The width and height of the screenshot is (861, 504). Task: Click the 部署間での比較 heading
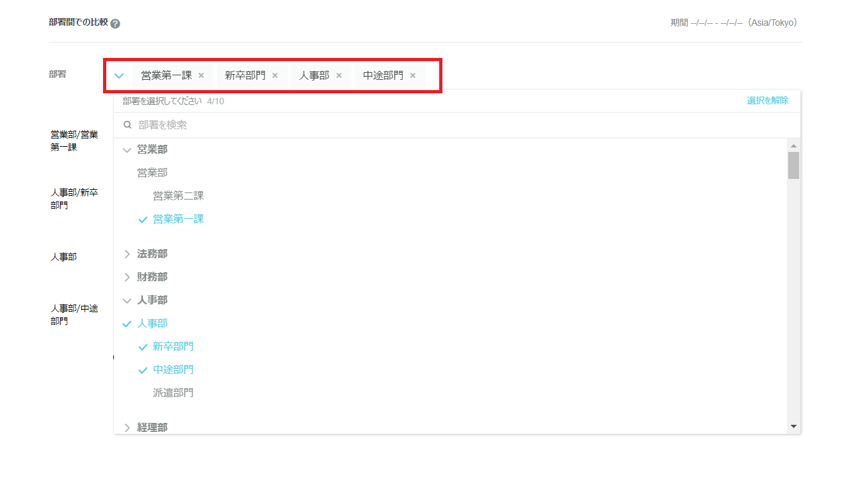click(x=79, y=23)
